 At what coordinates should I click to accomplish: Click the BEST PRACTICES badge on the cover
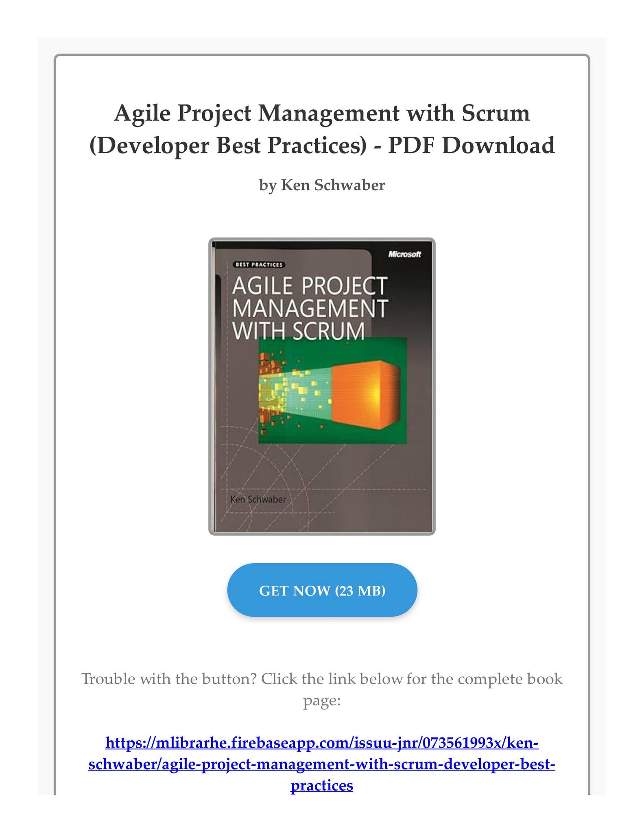point(260,264)
